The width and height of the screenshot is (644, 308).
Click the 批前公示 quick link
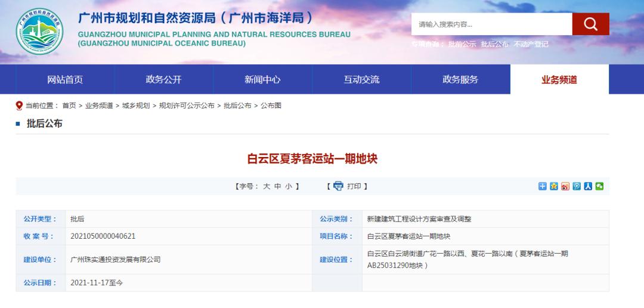point(462,45)
